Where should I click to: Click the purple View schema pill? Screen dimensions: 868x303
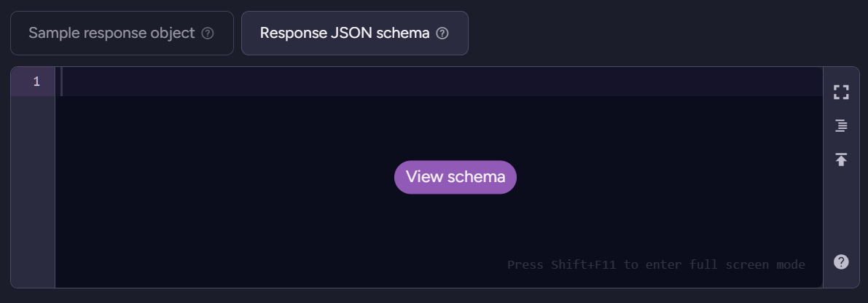click(x=455, y=177)
